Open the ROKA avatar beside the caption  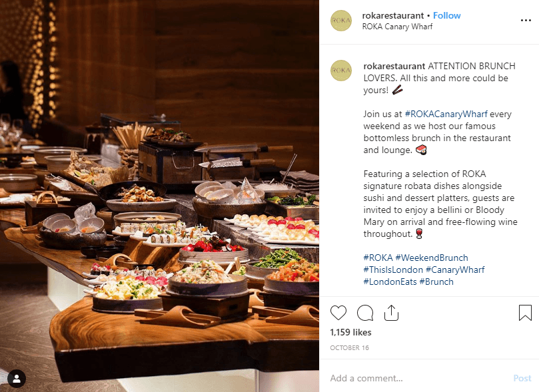click(x=341, y=71)
